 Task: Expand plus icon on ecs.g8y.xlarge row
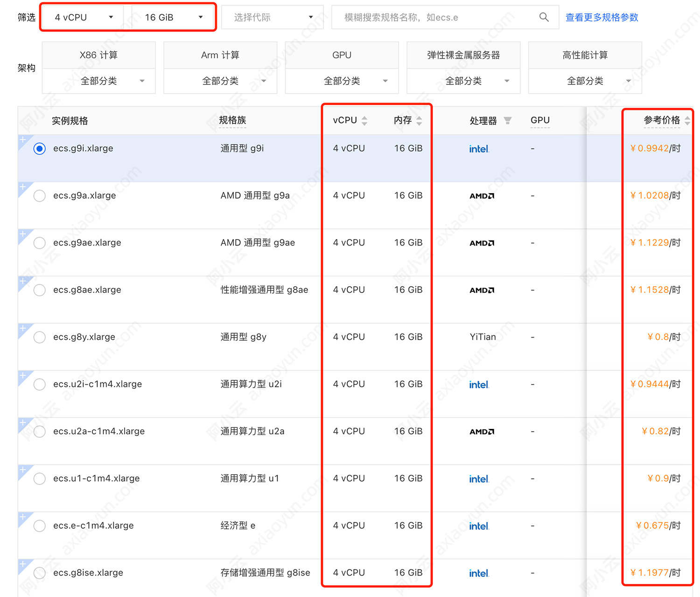pyautogui.click(x=22, y=328)
